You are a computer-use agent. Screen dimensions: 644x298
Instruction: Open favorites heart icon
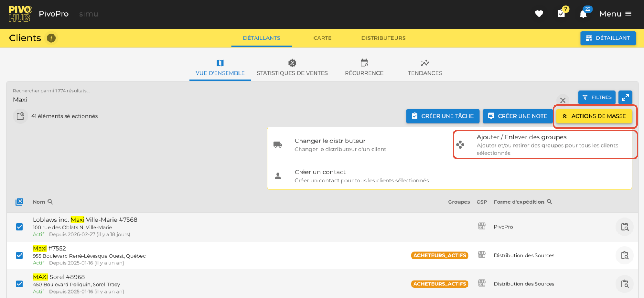539,14
